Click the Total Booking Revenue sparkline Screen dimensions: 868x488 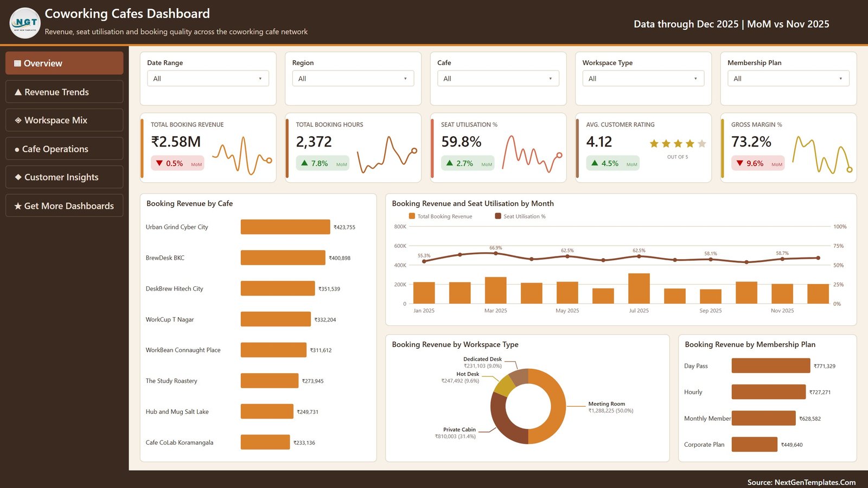pyautogui.click(x=242, y=155)
